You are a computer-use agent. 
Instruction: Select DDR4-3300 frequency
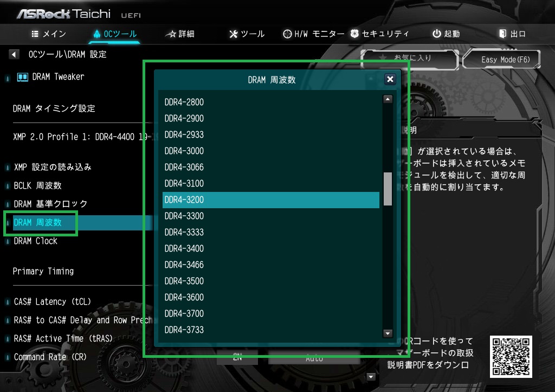point(271,216)
